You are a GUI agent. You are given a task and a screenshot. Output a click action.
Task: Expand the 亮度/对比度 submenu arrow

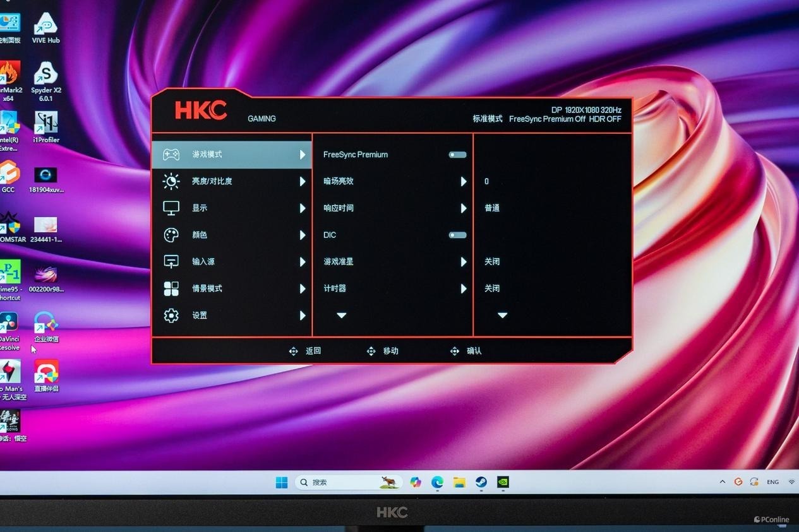[x=303, y=181]
